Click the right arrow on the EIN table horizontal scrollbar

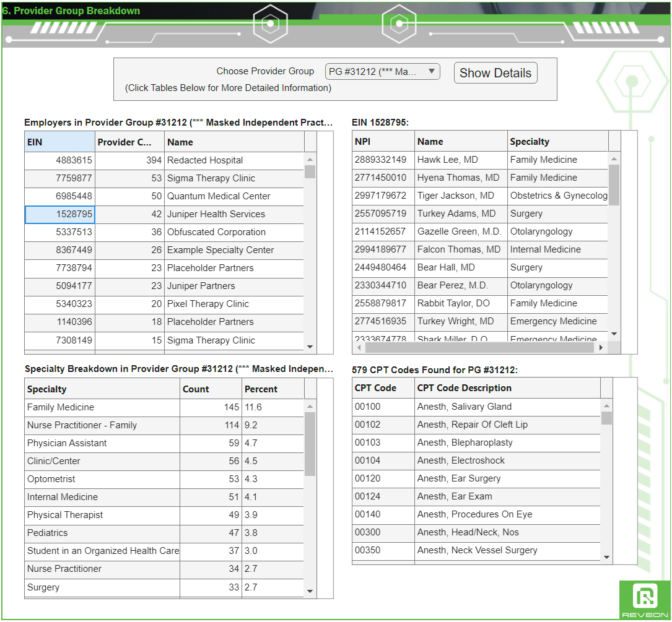tap(600, 347)
